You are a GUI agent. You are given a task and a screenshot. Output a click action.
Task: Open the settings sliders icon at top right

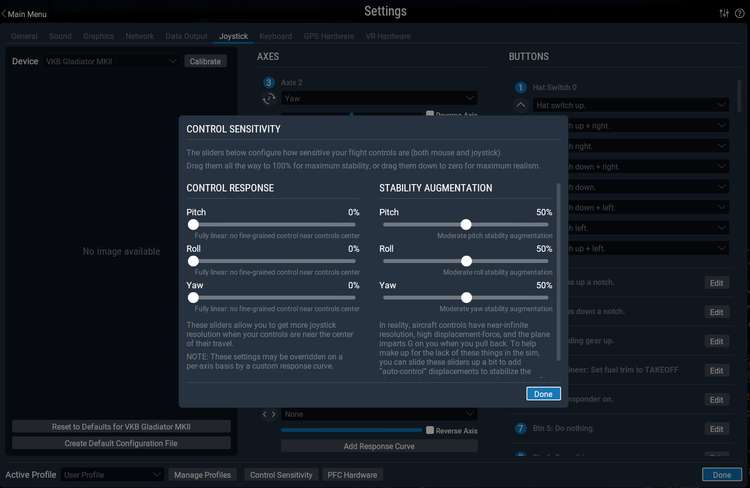tap(724, 13)
